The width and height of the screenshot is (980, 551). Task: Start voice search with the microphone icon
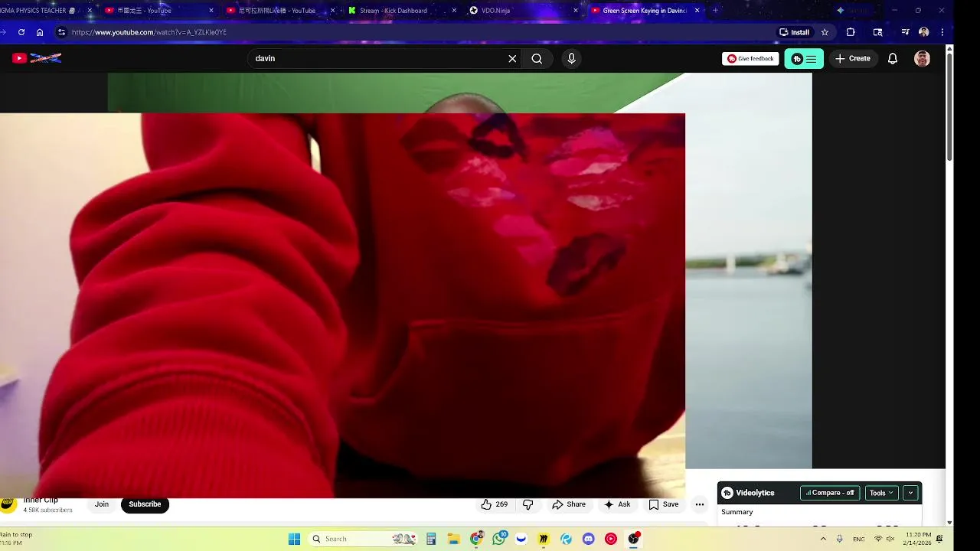[571, 59]
